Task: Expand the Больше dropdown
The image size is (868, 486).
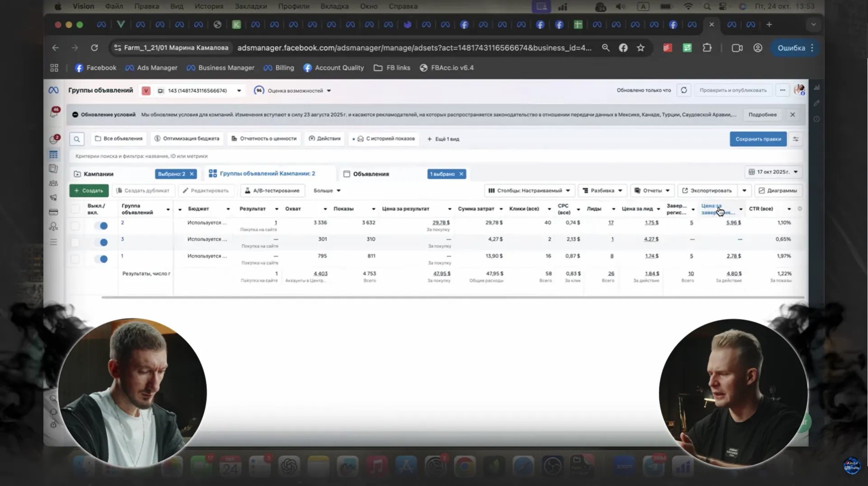Action: (327, 191)
